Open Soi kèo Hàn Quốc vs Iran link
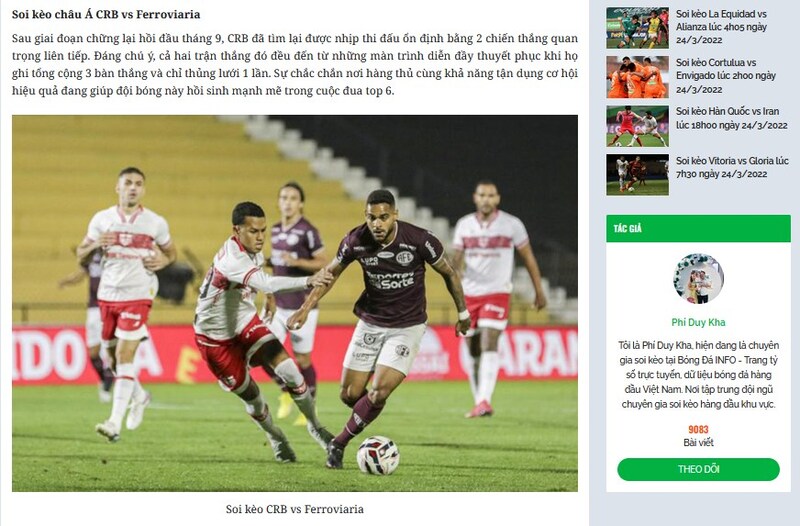Image resolution: width=800 pixels, height=526 pixels. tap(732, 118)
